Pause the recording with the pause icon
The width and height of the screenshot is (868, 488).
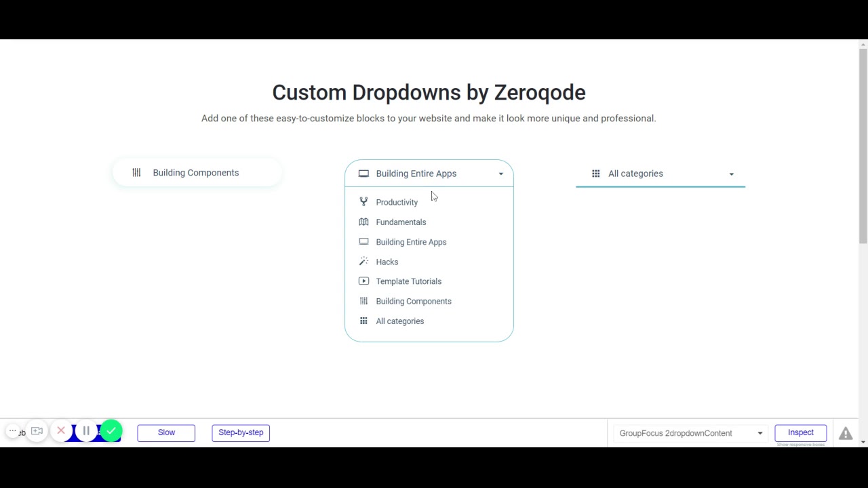pyautogui.click(x=86, y=431)
